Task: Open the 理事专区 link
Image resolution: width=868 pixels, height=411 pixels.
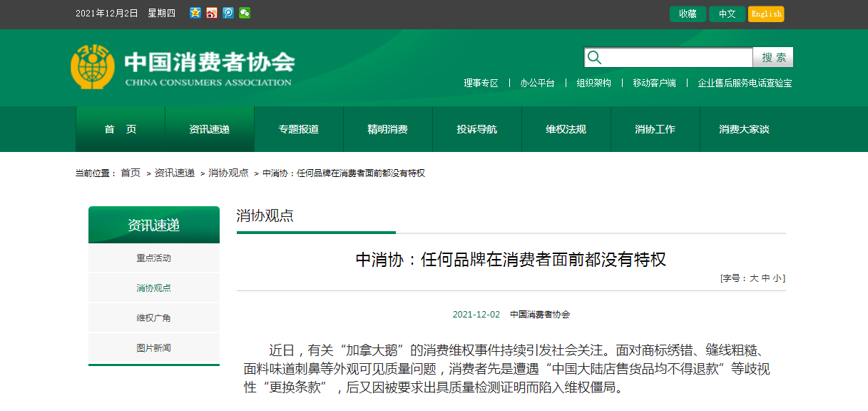Action: 481,83
